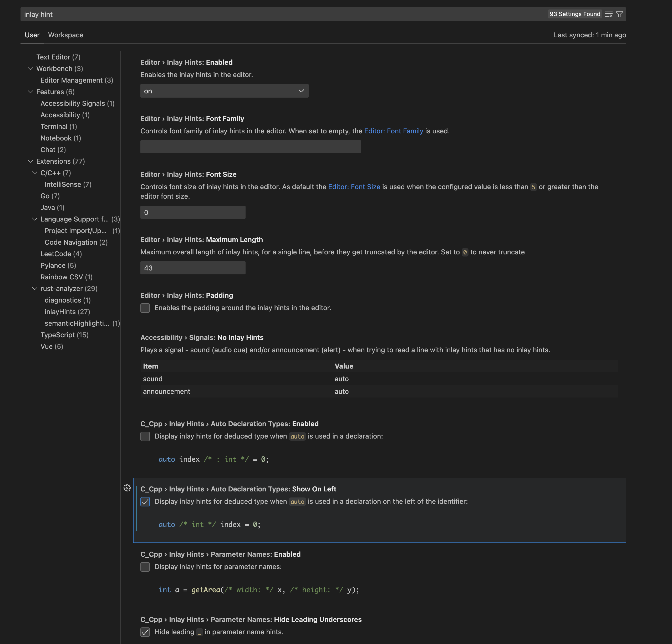672x644 pixels.
Task: Uncheck Hide Leading Underscores checkbox
Action: pyautogui.click(x=145, y=632)
